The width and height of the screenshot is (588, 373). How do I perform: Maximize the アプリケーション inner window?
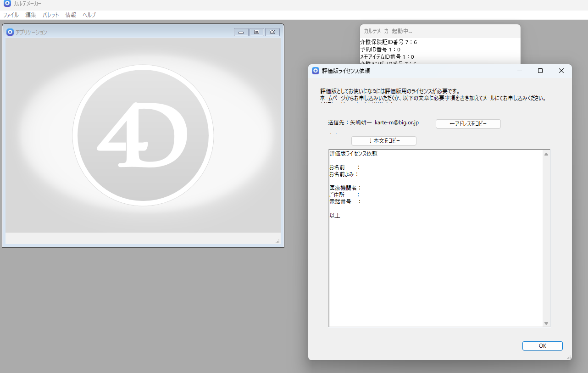coord(256,32)
